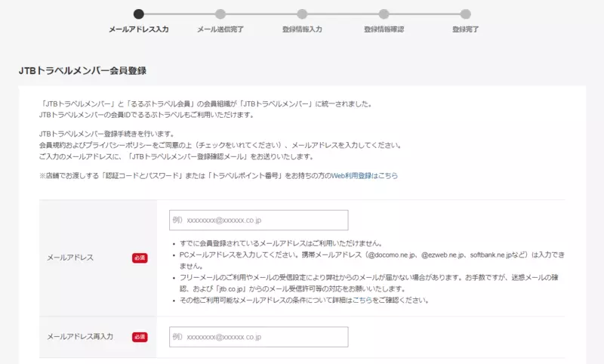
Task: Click the 必須 badge next to メールアドレス再入力
Action: coord(140,337)
